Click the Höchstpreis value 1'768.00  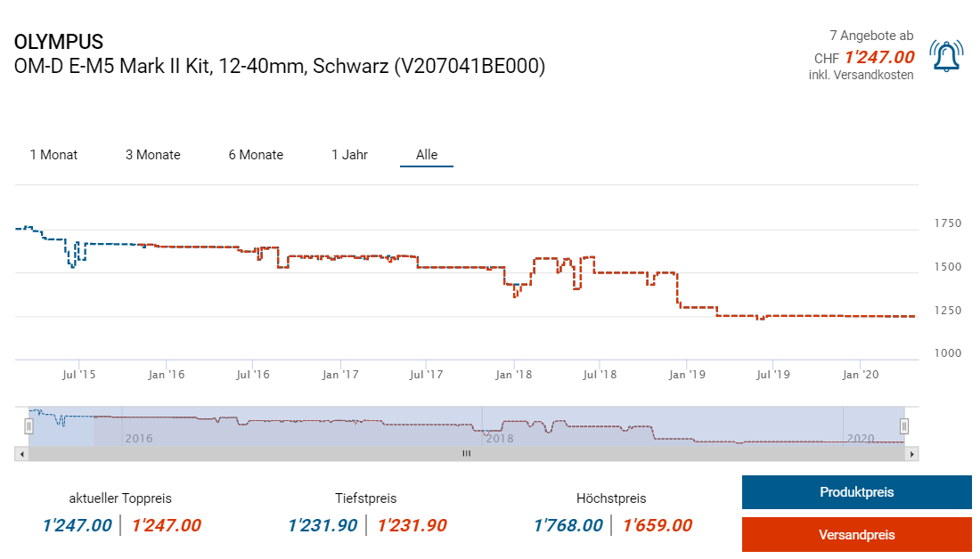click(568, 526)
